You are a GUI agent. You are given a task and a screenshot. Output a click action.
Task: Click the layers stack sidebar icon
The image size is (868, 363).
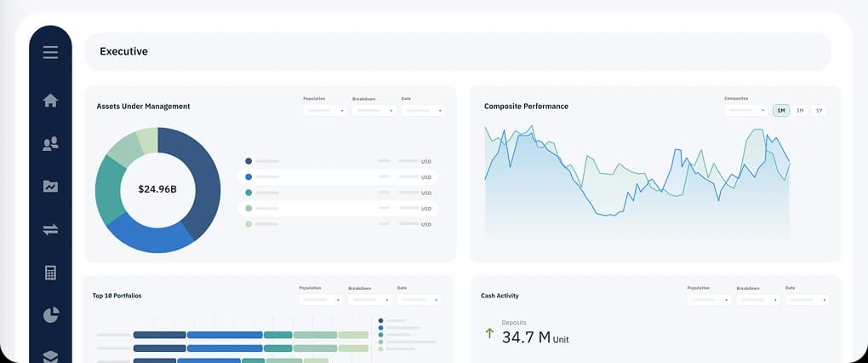pyautogui.click(x=50, y=355)
